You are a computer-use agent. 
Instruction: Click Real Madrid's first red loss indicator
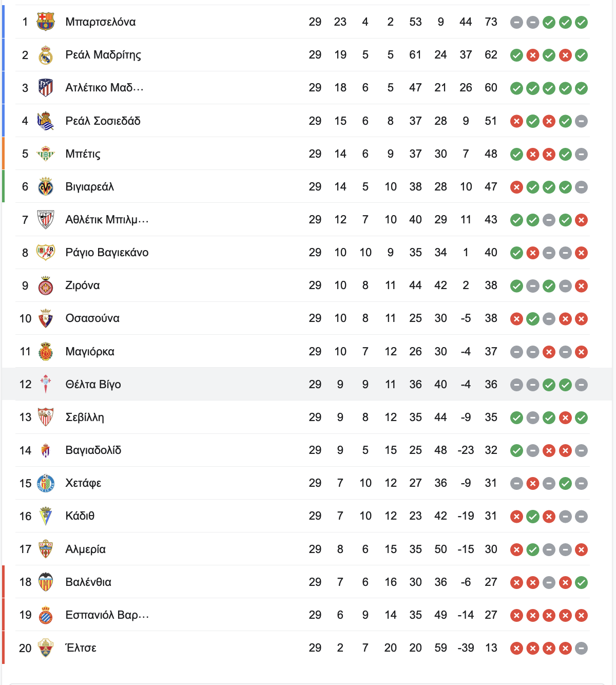pyautogui.click(x=533, y=55)
